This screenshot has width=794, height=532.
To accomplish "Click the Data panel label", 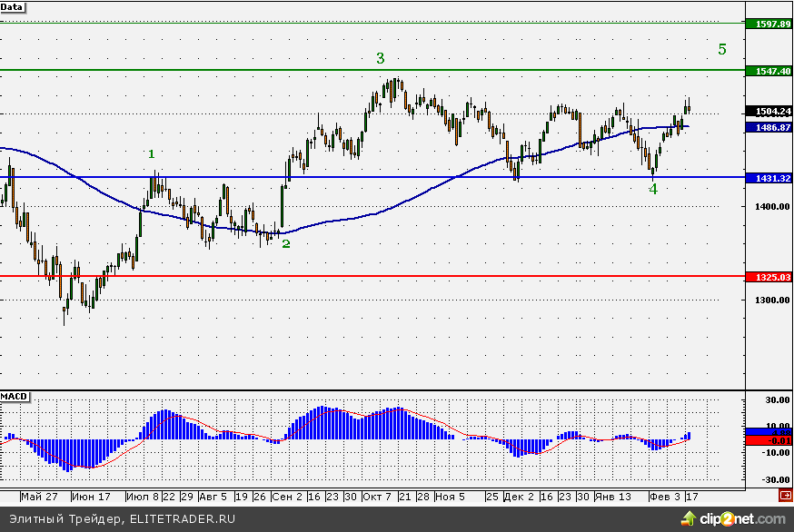I will click(13, 6).
